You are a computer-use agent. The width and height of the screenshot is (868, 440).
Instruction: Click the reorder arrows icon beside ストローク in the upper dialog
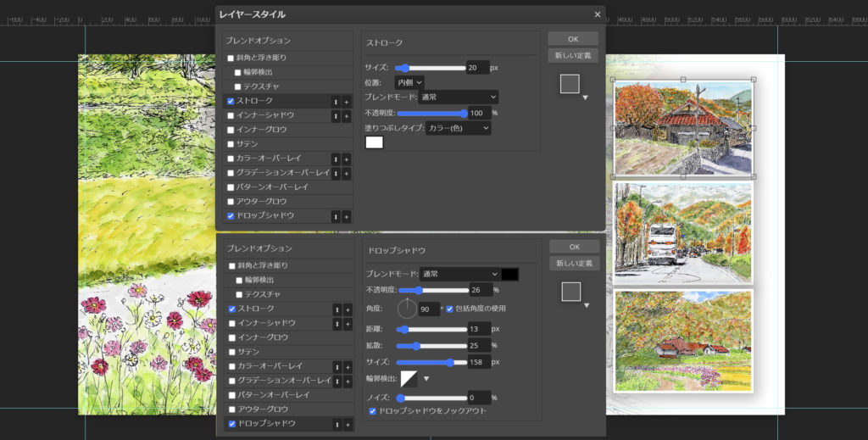[336, 101]
